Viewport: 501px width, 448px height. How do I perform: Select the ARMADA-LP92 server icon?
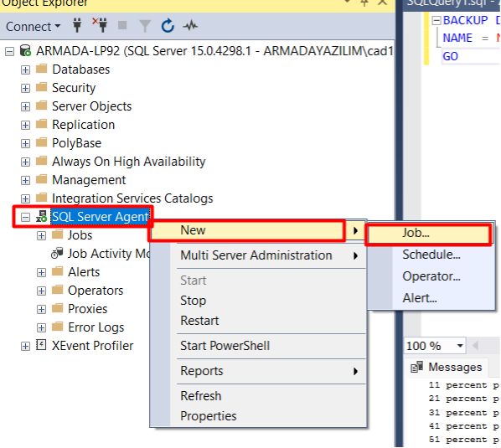click(x=26, y=50)
